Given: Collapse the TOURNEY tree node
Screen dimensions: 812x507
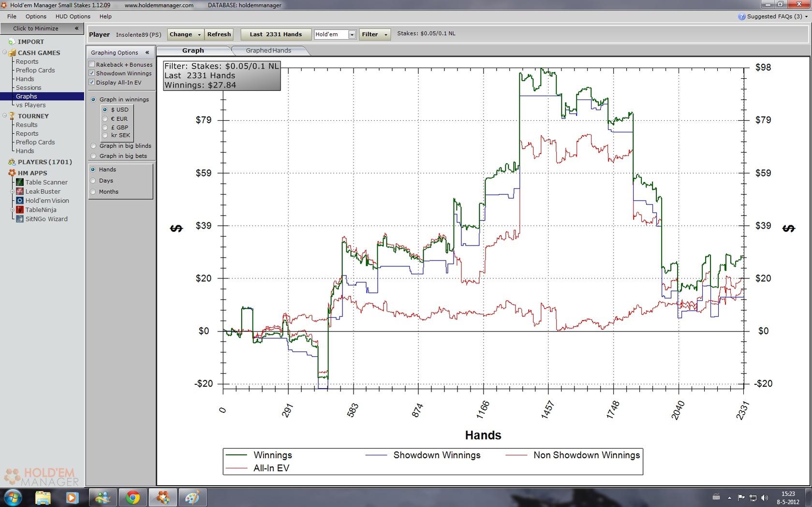Looking at the screenshot, I should (5, 116).
